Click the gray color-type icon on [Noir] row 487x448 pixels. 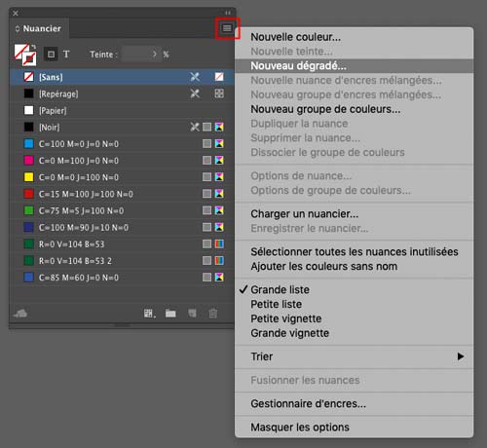tap(206, 127)
